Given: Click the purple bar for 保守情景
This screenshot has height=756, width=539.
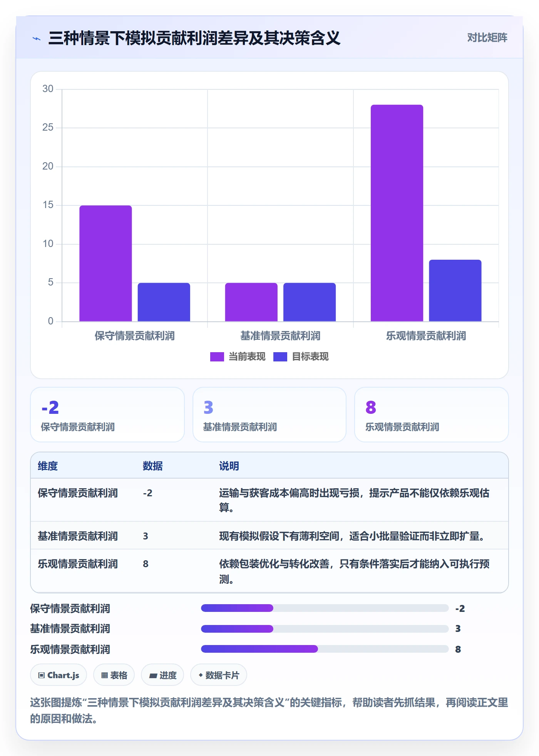Looking at the screenshot, I should click(105, 264).
